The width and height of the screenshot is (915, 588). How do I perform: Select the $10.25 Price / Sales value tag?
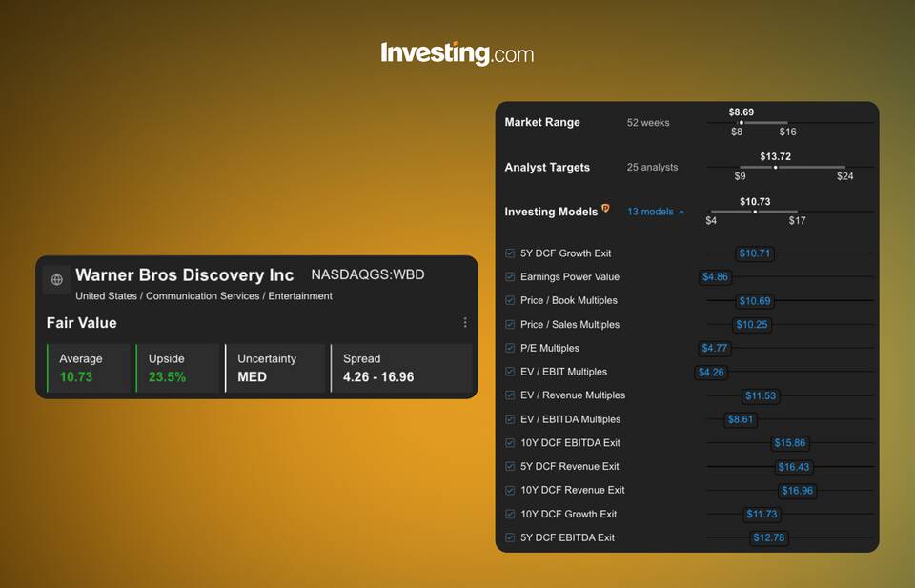tap(752, 324)
